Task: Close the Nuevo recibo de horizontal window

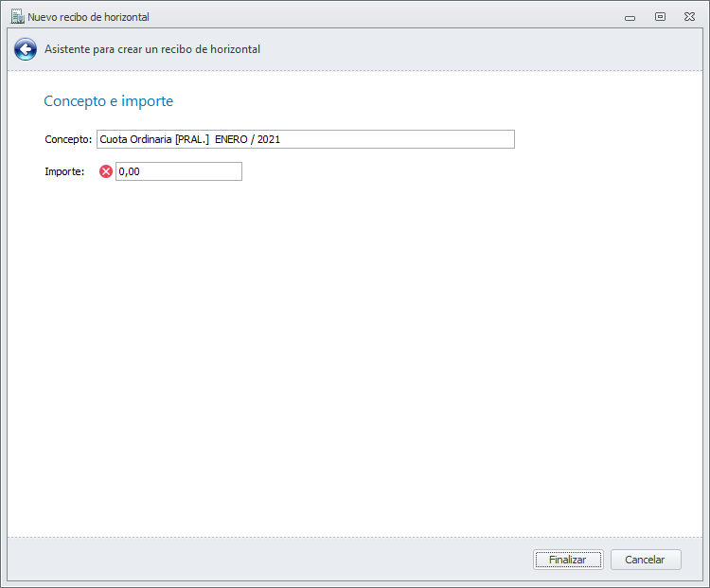Action: [x=690, y=16]
